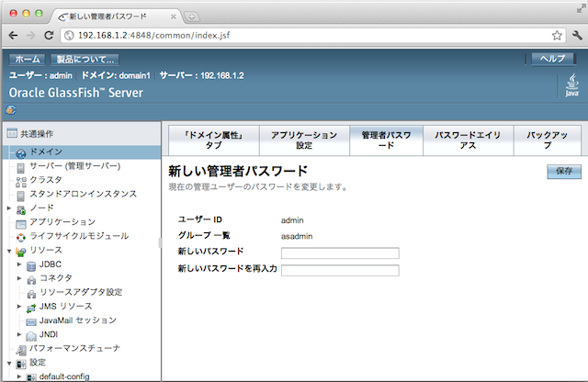588x382 pixels.
Task: Bookmark this page with the star icon
Action: pyautogui.click(x=557, y=36)
